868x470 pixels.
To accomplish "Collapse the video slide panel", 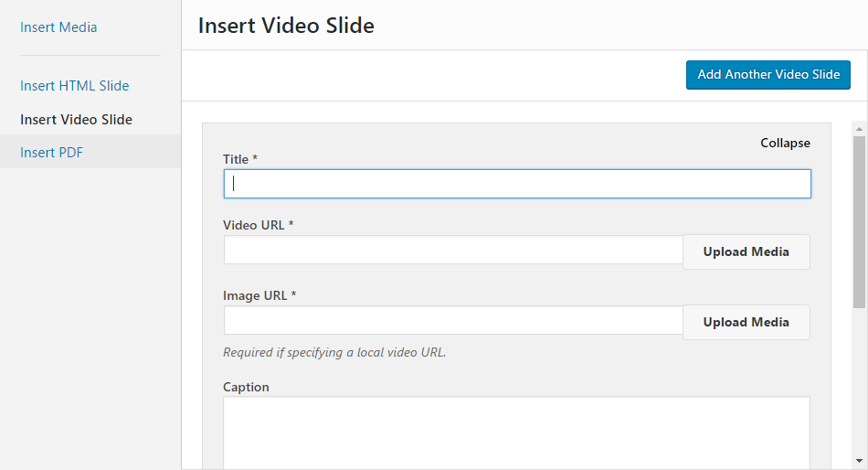I will [785, 143].
